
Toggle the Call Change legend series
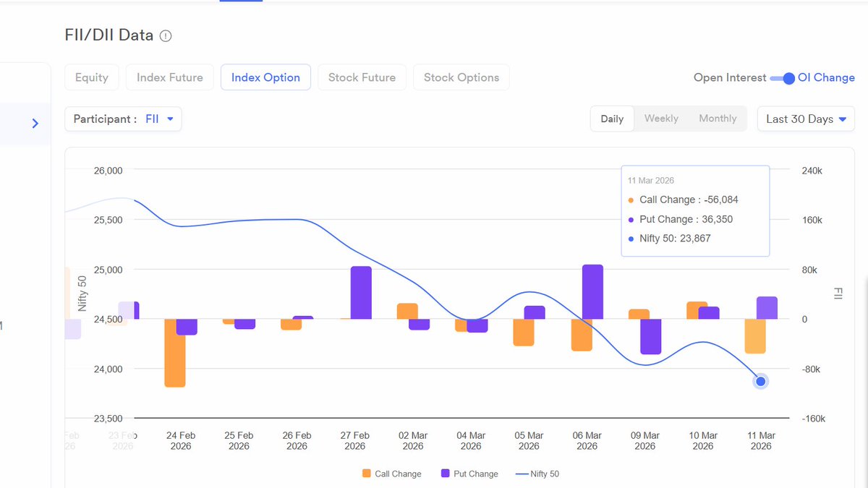391,474
